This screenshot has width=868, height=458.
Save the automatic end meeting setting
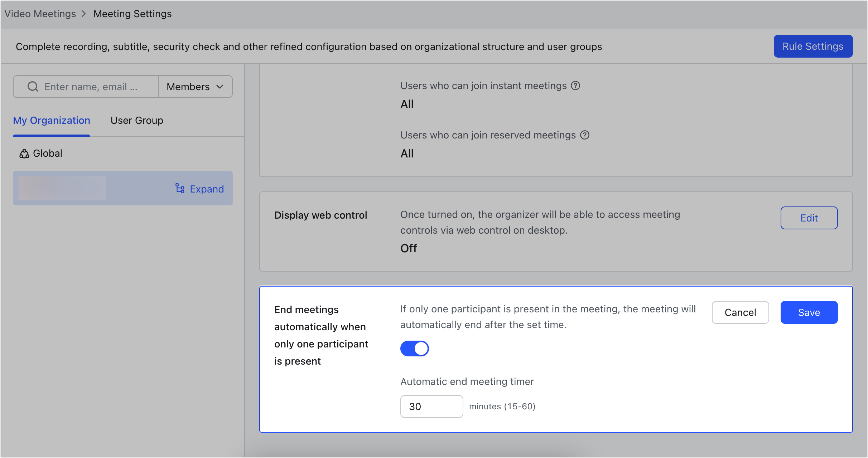click(809, 312)
